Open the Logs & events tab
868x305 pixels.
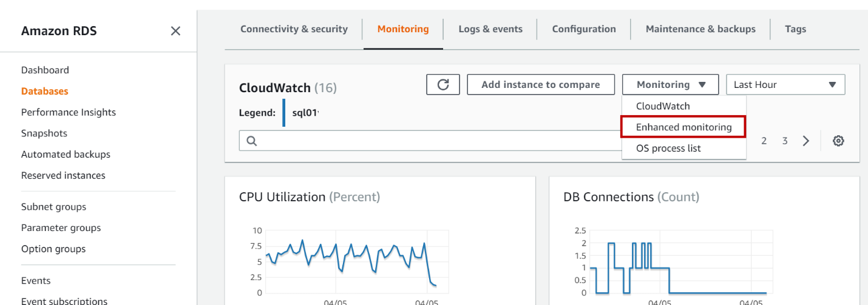[490, 29]
